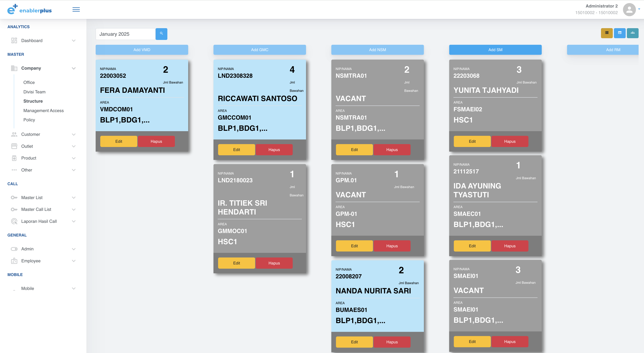Switch to yellow list view icon
Image resolution: width=644 pixels, height=353 pixels.
pyautogui.click(x=607, y=33)
